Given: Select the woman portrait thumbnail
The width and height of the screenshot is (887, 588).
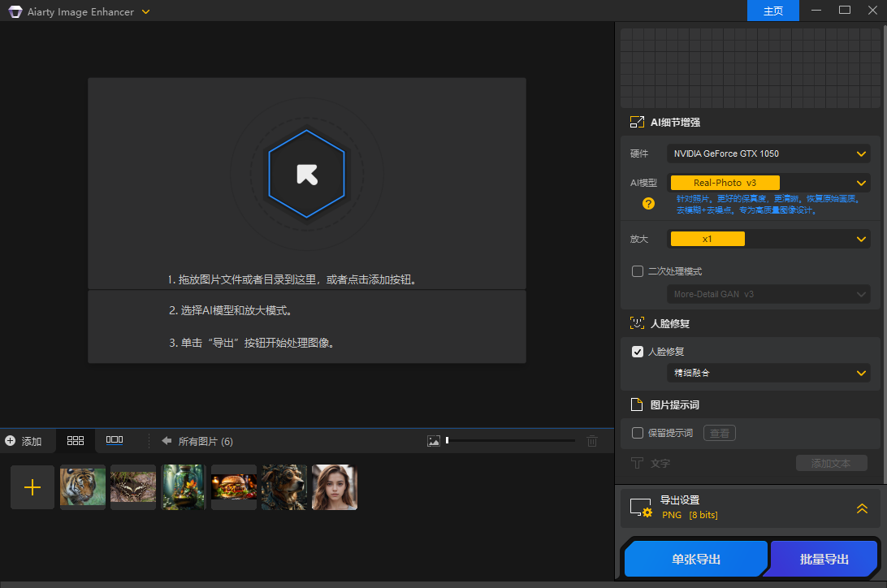Looking at the screenshot, I should click(335, 487).
